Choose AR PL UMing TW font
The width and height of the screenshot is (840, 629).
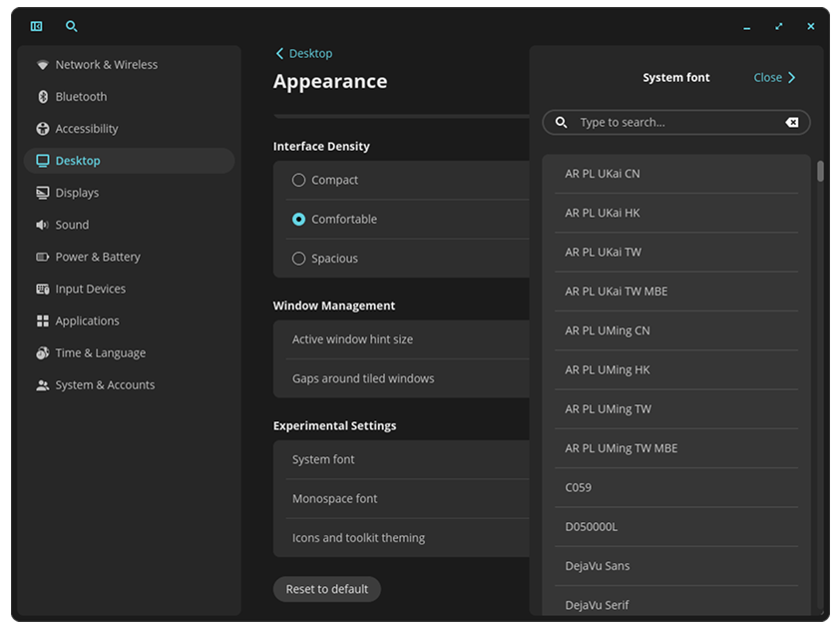pyautogui.click(x=676, y=409)
